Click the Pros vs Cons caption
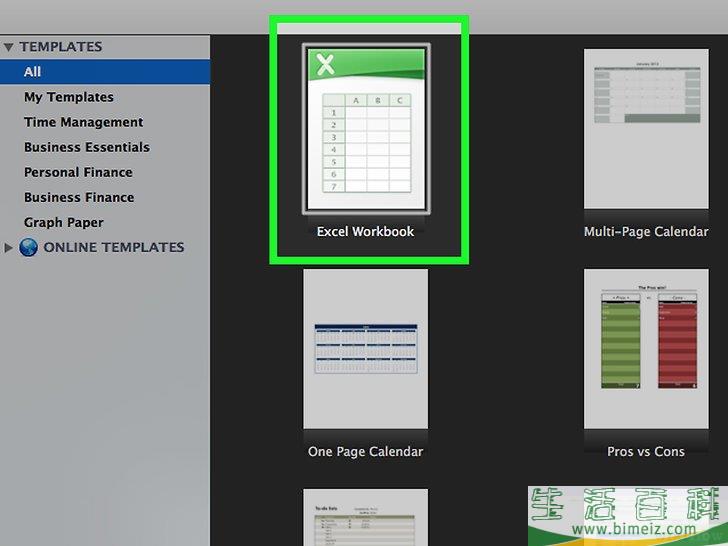This screenshot has height=546, width=728. coord(646,451)
